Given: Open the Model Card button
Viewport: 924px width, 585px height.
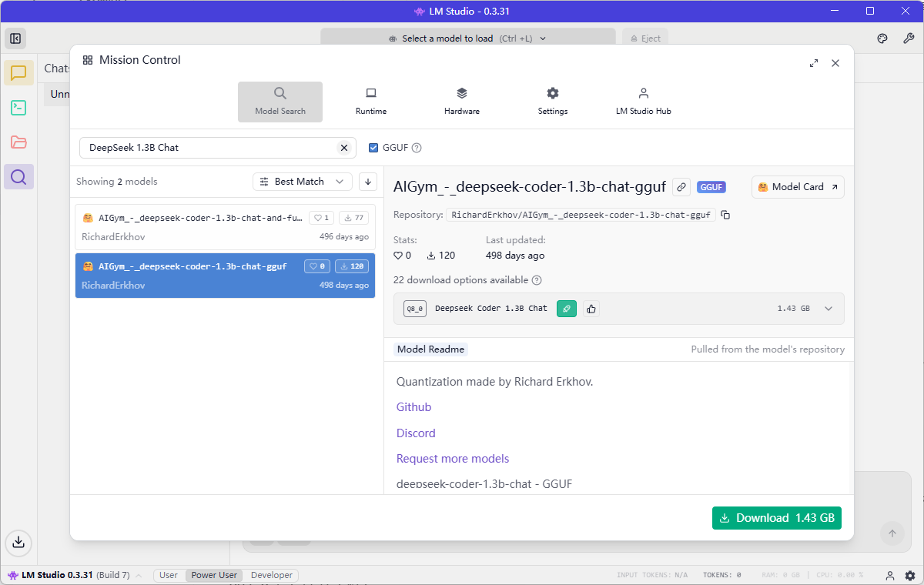Looking at the screenshot, I should click(798, 187).
